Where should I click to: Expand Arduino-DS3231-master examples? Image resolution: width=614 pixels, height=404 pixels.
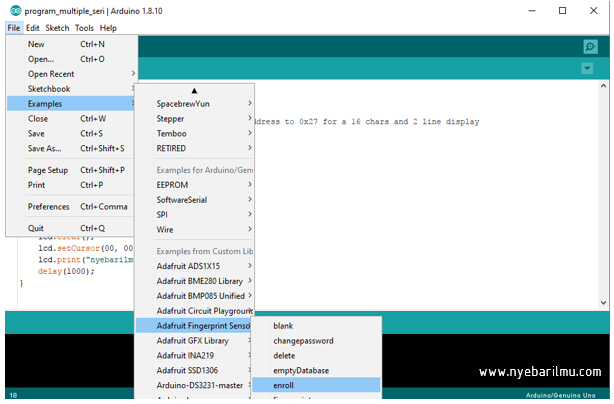tap(194, 385)
